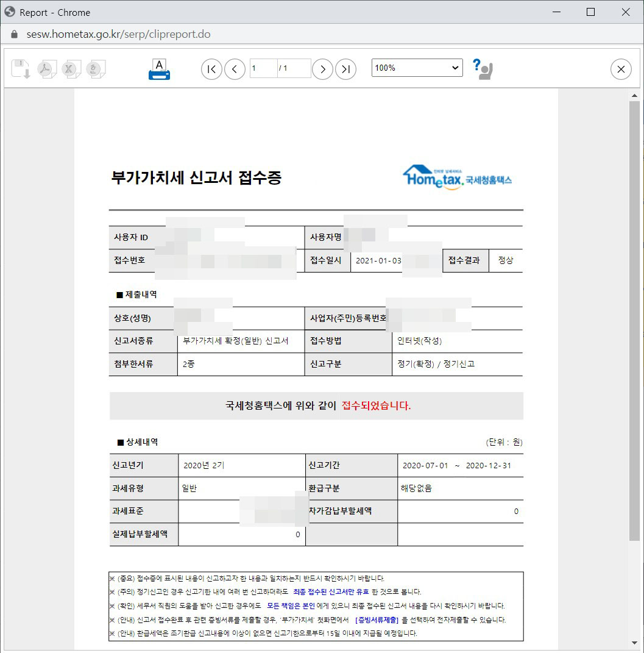This screenshot has height=653, width=644.
Task: Click the '사용자 ID' label cell
Action: click(x=137, y=237)
